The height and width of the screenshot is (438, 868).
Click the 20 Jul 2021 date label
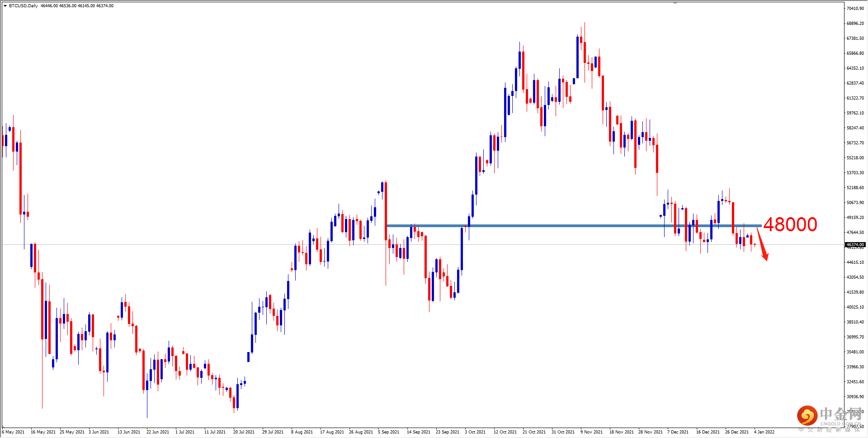(x=244, y=432)
